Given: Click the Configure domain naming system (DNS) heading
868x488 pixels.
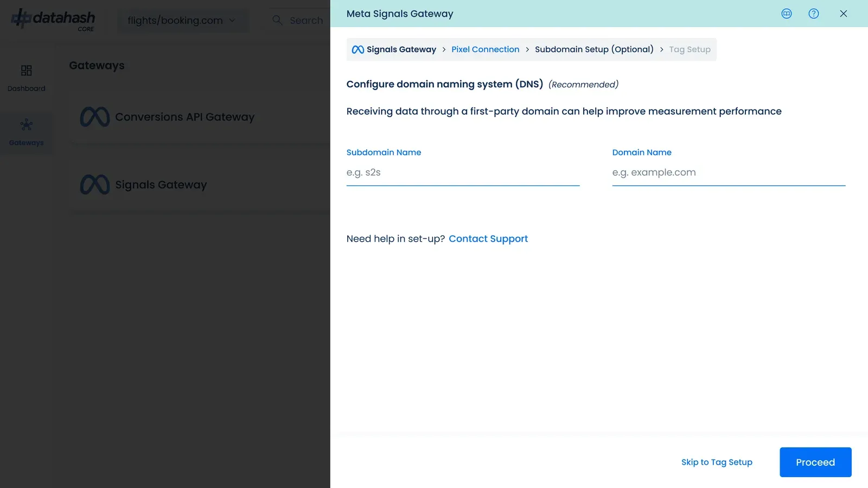Looking at the screenshot, I should tap(445, 84).
